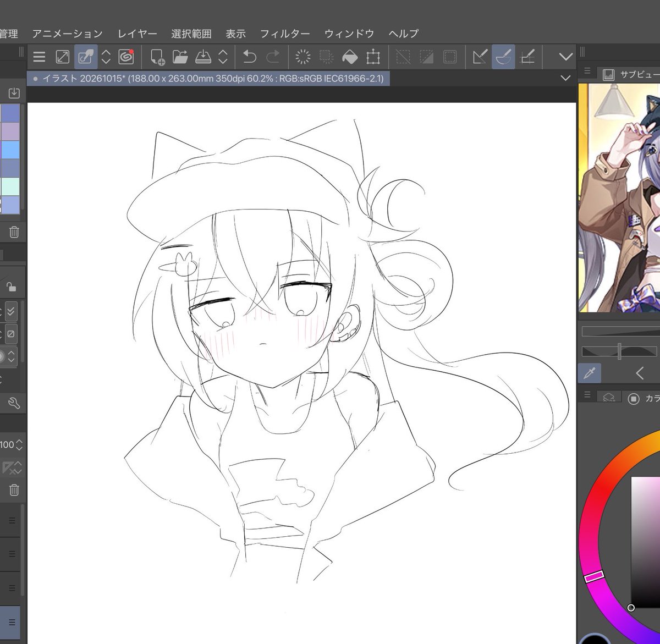Open the wrench settings icon in left panel
660x644 pixels.
click(x=14, y=403)
